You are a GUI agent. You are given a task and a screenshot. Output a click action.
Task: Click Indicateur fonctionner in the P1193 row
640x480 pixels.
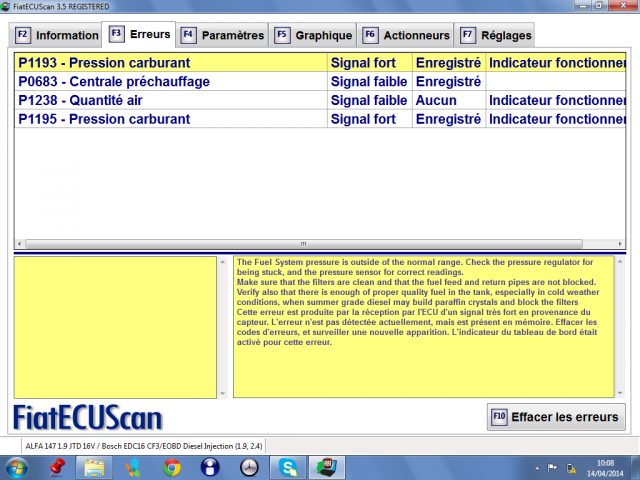pos(556,63)
